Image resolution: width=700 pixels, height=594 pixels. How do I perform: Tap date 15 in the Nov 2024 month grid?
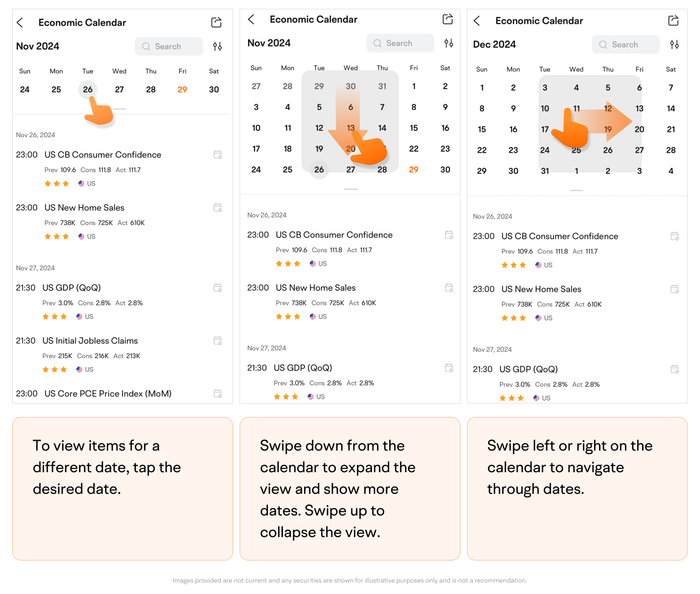point(414,128)
